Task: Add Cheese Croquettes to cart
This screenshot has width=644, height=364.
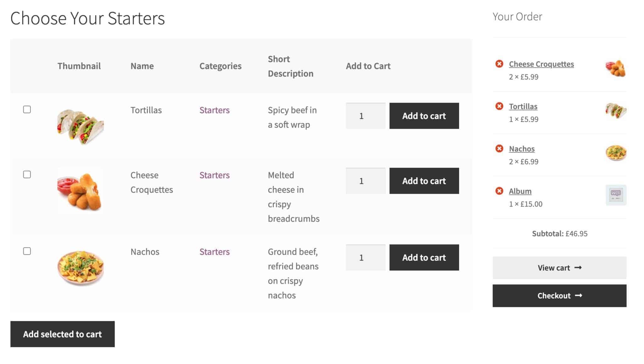Action: (x=424, y=181)
